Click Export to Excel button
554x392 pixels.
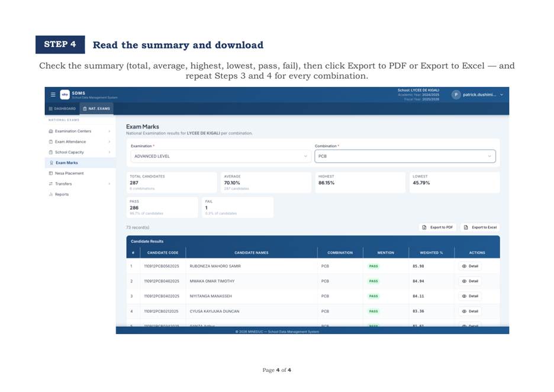tap(480, 227)
